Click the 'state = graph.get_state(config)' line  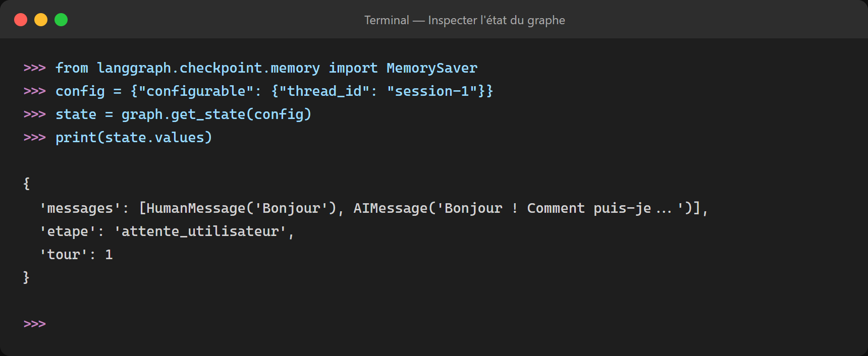click(168, 114)
